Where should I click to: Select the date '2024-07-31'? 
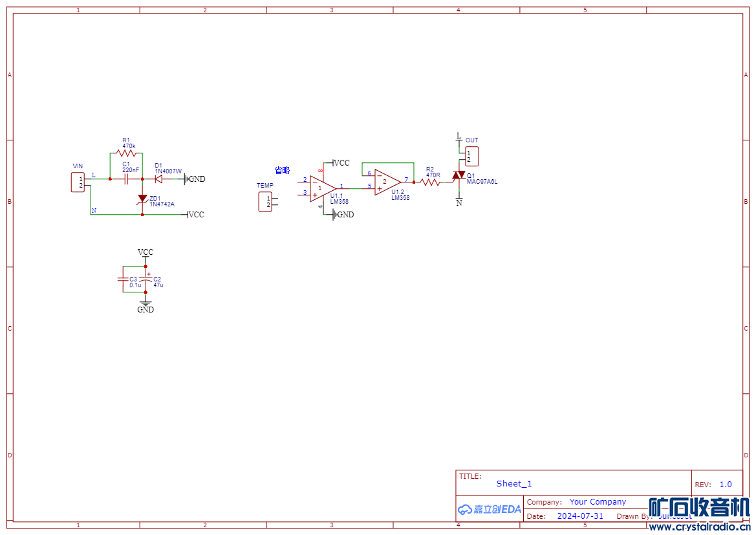click(x=580, y=516)
